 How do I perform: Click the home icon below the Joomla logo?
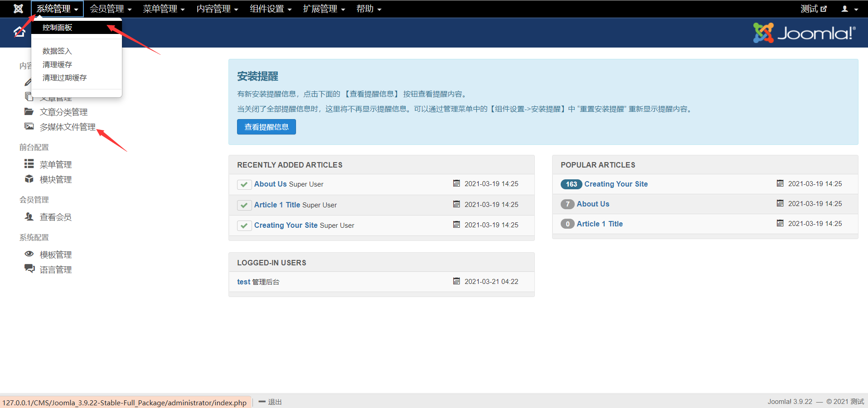pyautogui.click(x=19, y=32)
